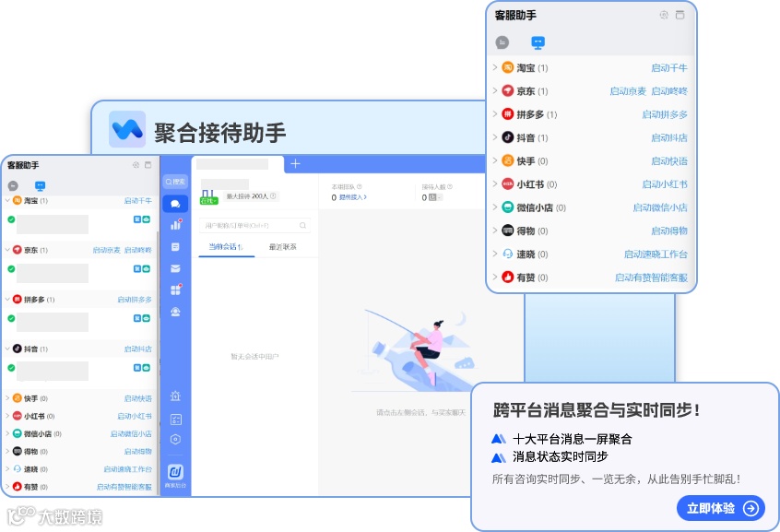The width and height of the screenshot is (780, 532).
Task: Open customer service headset icon in sidebar
Action: pyautogui.click(x=175, y=312)
